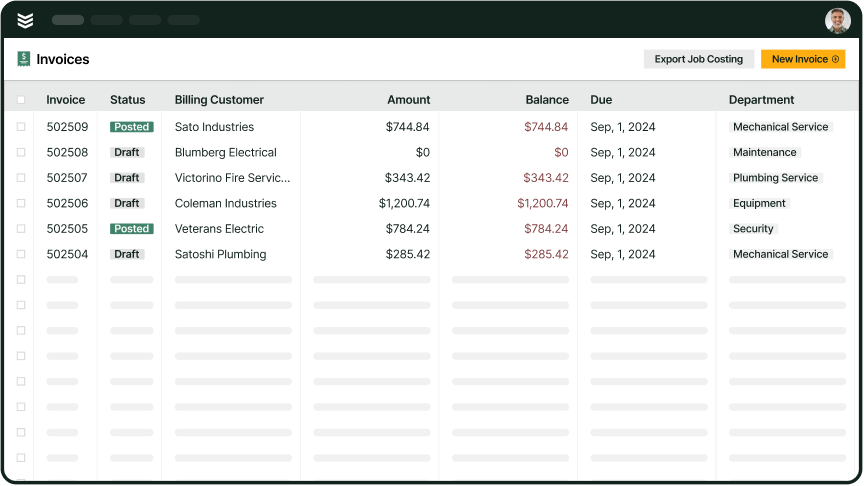Open invoice number 502506
This screenshot has height=486, width=864.
tap(67, 203)
